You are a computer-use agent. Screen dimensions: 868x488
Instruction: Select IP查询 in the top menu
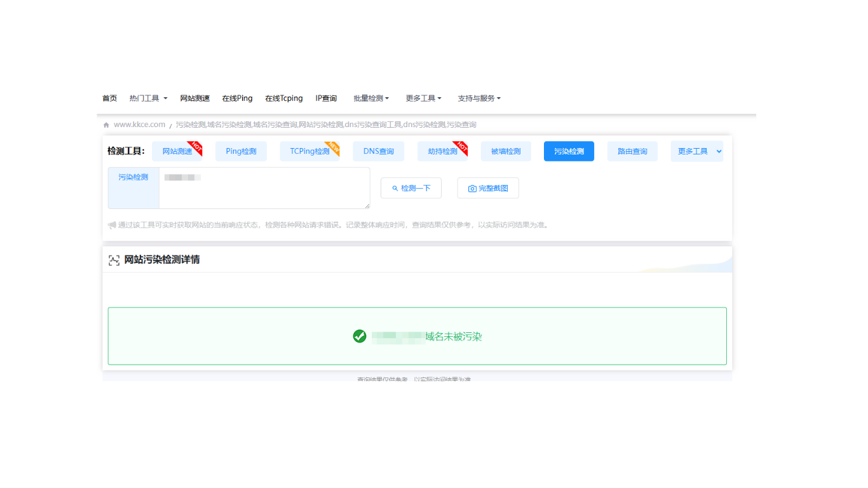(x=326, y=98)
